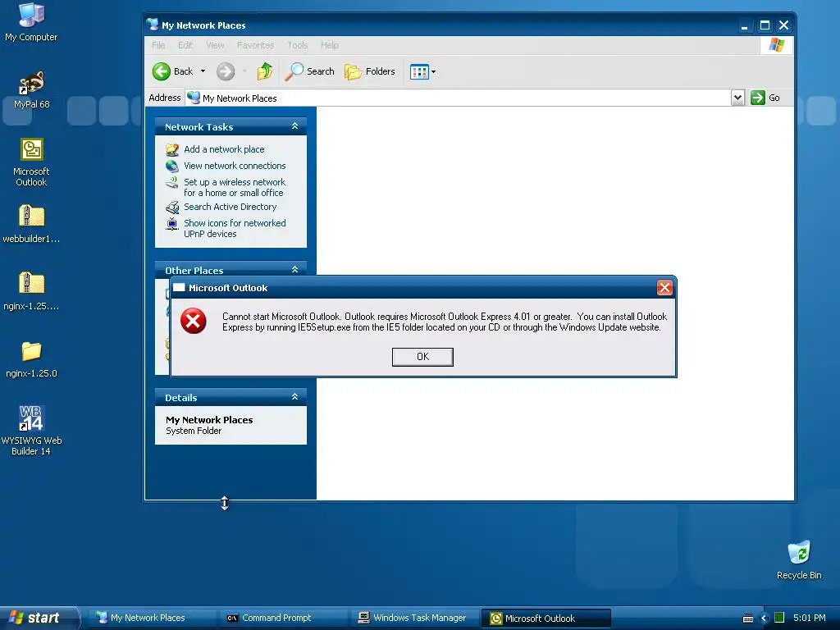Click the 5:01 PM system clock
840x630 pixels.
810,618
